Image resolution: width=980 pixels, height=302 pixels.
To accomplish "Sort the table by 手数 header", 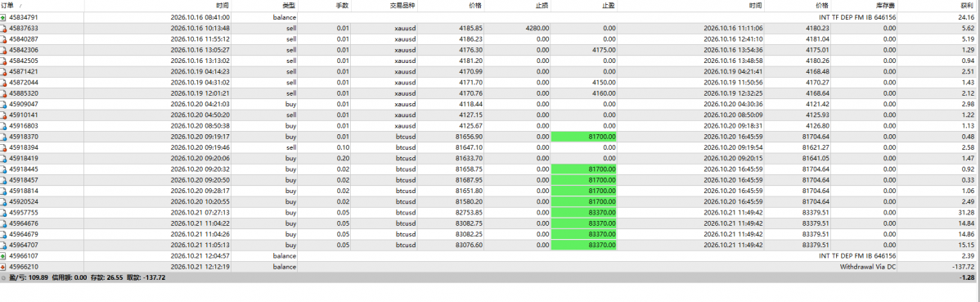I will [325, 6].
